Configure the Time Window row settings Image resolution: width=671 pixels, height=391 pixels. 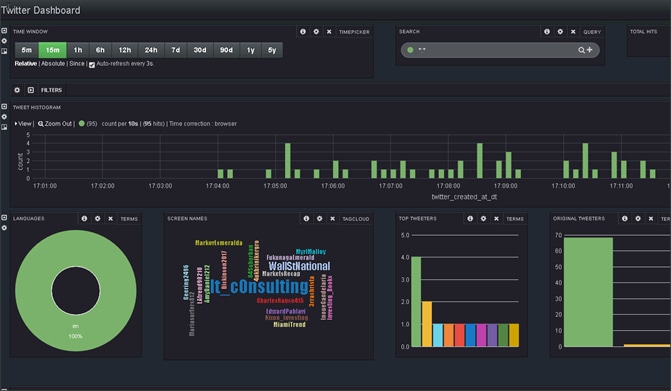(4, 41)
